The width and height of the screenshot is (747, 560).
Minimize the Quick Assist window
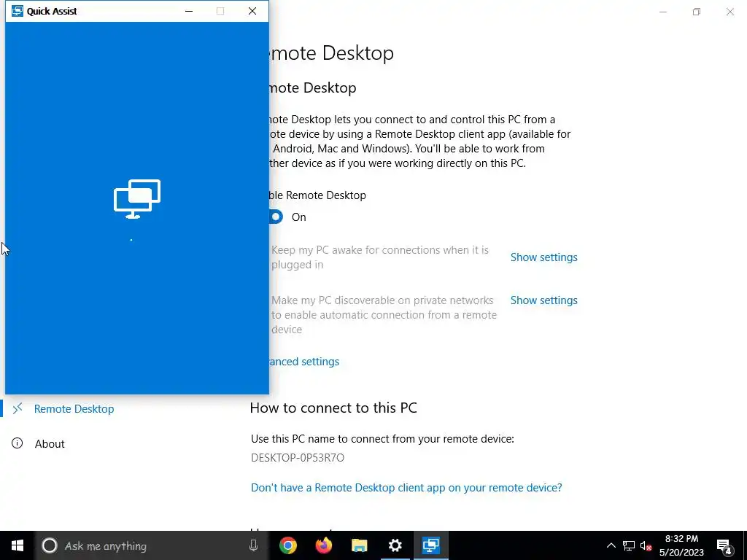pos(189,11)
